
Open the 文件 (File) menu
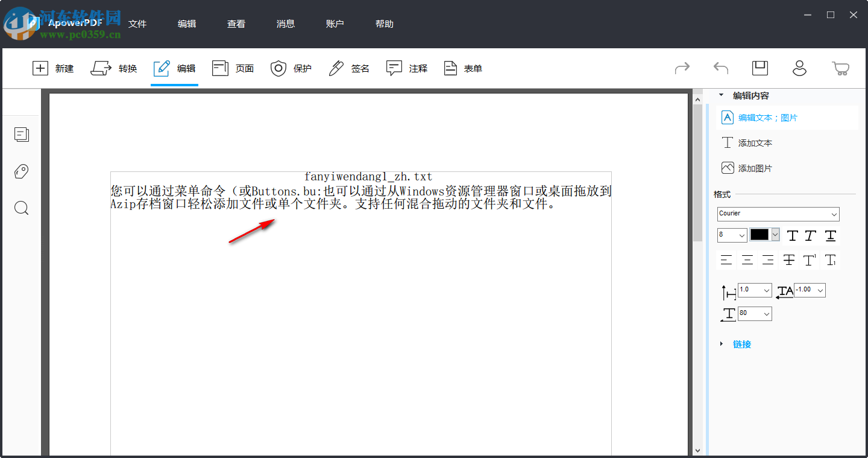point(137,24)
